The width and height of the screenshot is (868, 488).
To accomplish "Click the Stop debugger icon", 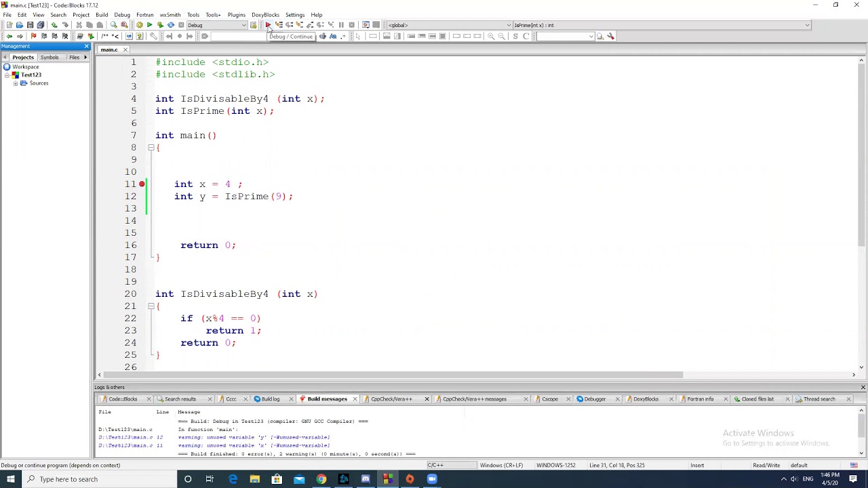I will pos(352,25).
